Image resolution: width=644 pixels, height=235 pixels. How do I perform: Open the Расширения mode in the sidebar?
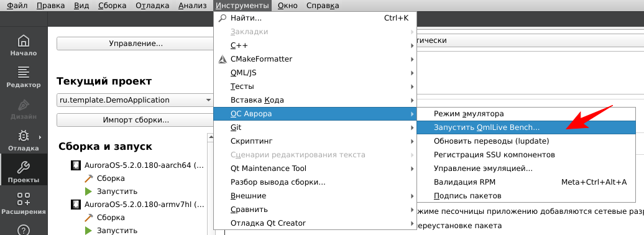tap(24, 204)
